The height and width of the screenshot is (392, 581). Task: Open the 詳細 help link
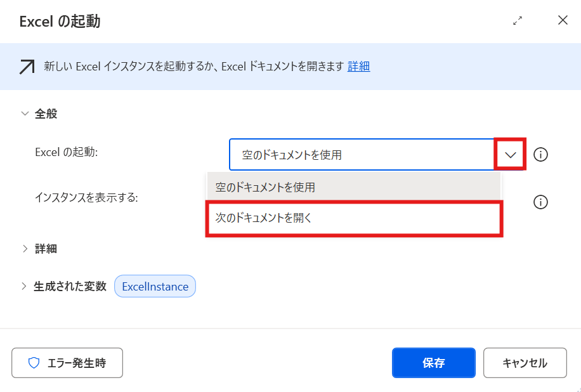358,67
